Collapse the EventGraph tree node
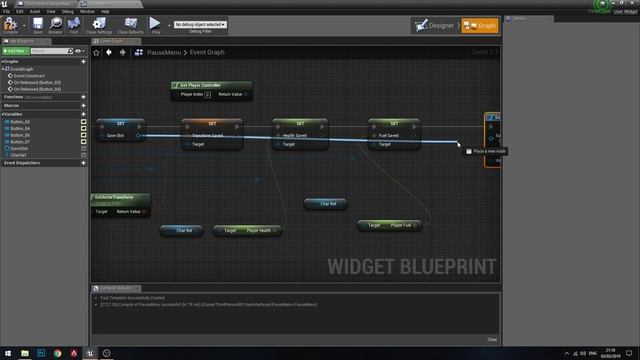This screenshot has height=360, width=640. (2, 69)
